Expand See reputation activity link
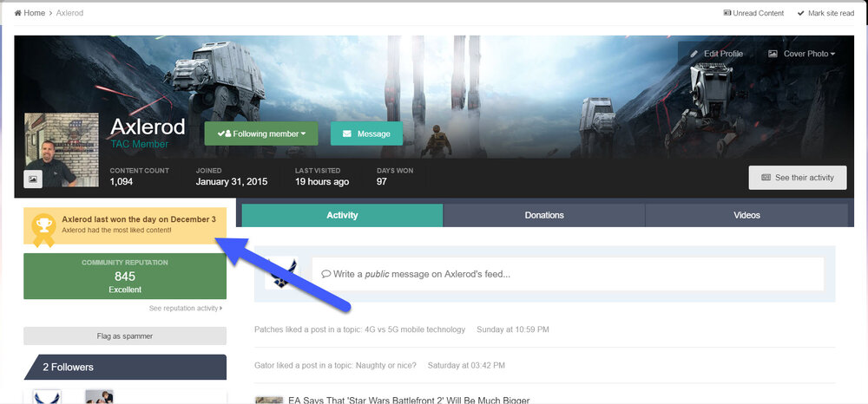This screenshot has width=868, height=404. [x=185, y=308]
